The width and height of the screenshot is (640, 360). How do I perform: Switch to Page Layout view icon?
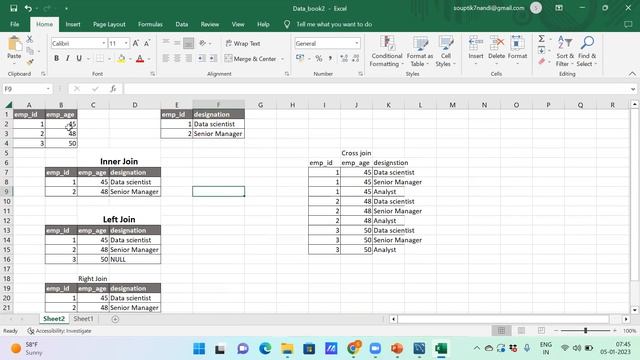tap(522, 331)
